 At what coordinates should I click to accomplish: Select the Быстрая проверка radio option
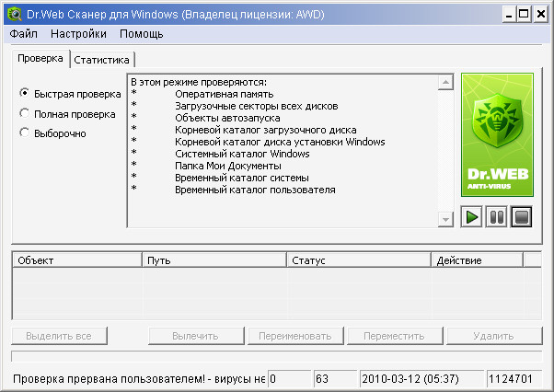25,94
